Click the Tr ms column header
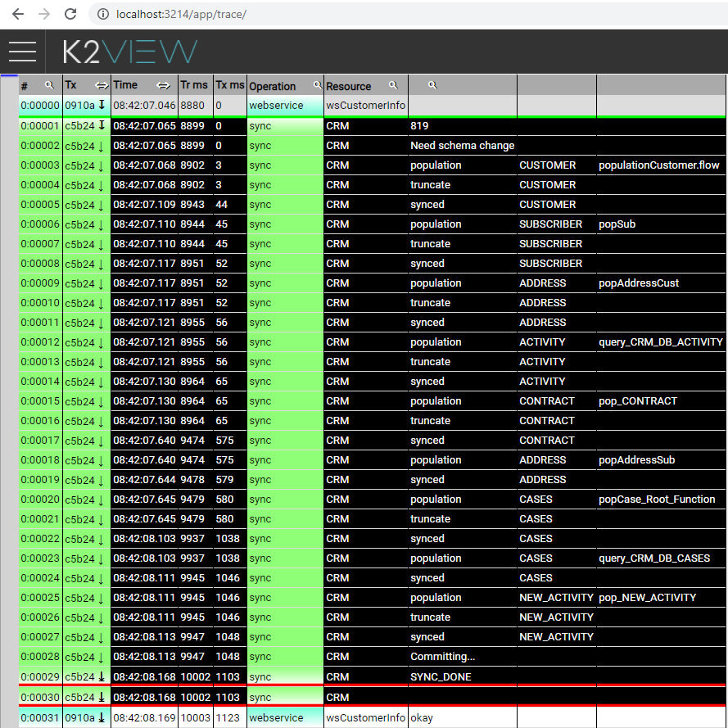The width and height of the screenshot is (728, 728). coord(194,85)
